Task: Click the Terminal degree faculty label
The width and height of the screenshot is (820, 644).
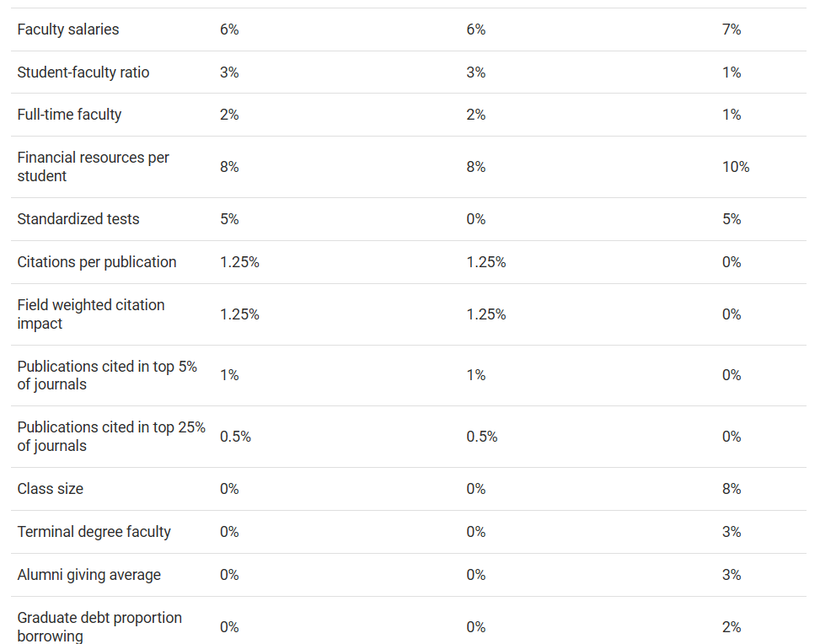Action: point(94,532)
